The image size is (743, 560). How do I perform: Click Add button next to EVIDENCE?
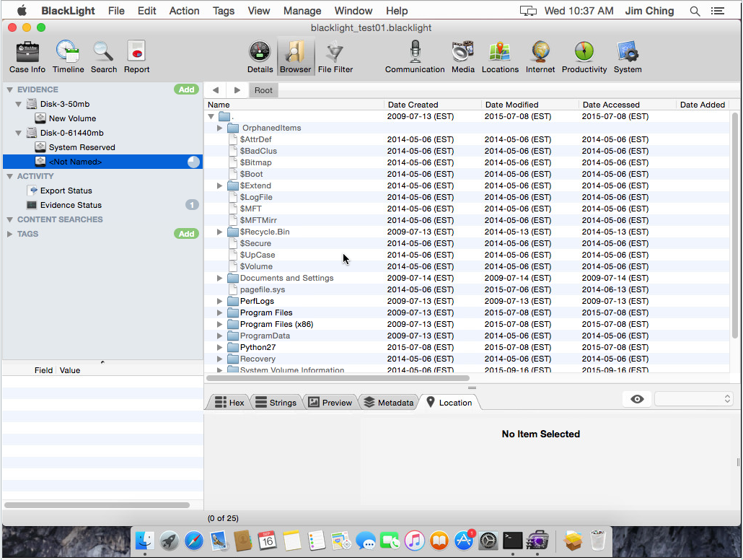point(186,89)
